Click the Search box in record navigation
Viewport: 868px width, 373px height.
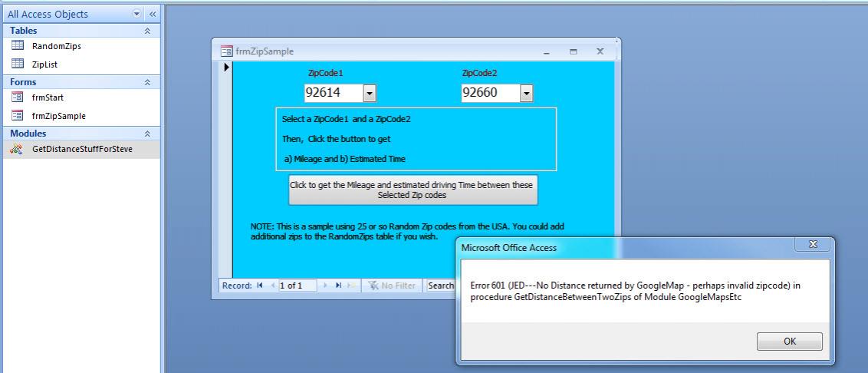[x=441, y=286]
